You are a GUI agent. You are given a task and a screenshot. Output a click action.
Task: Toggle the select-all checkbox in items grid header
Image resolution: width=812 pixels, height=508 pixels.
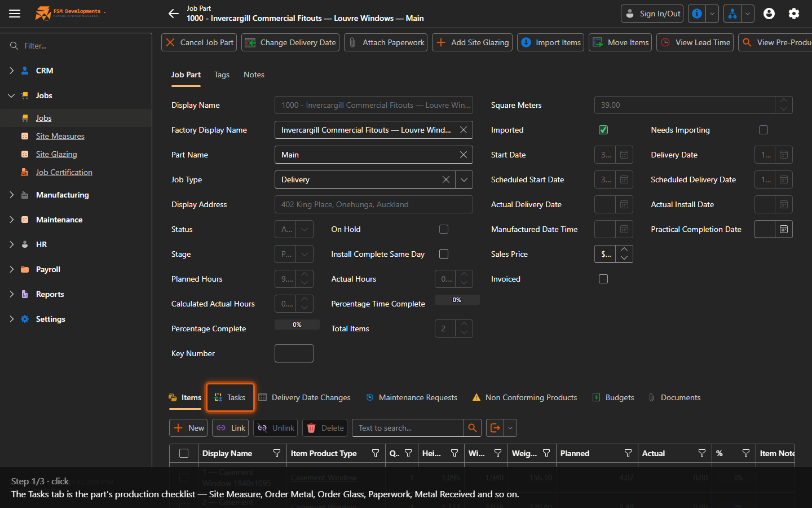pyautogui.click(x=184, y=453)
